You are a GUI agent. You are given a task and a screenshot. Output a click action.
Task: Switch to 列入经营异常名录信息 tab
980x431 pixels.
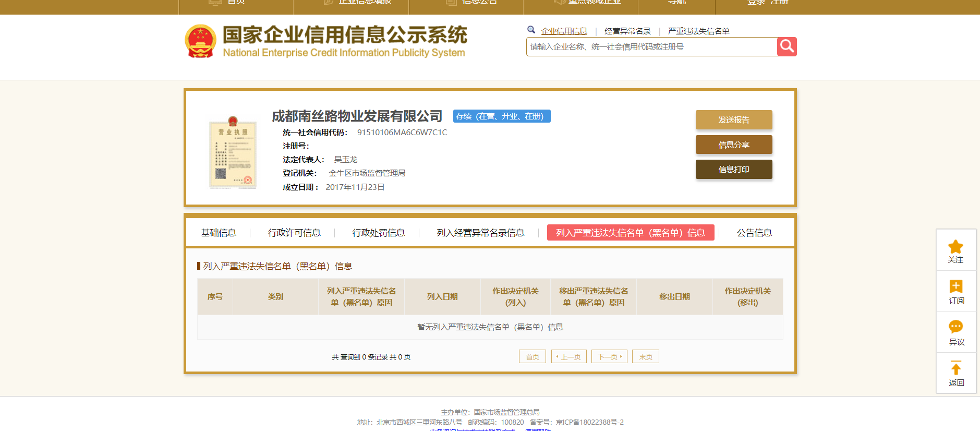[480, 233]
